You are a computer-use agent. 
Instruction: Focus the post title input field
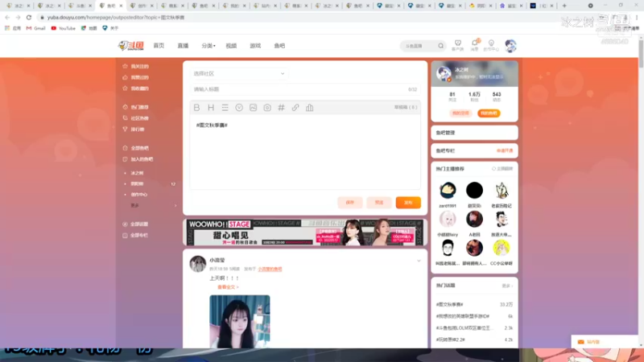click(305, 89)
